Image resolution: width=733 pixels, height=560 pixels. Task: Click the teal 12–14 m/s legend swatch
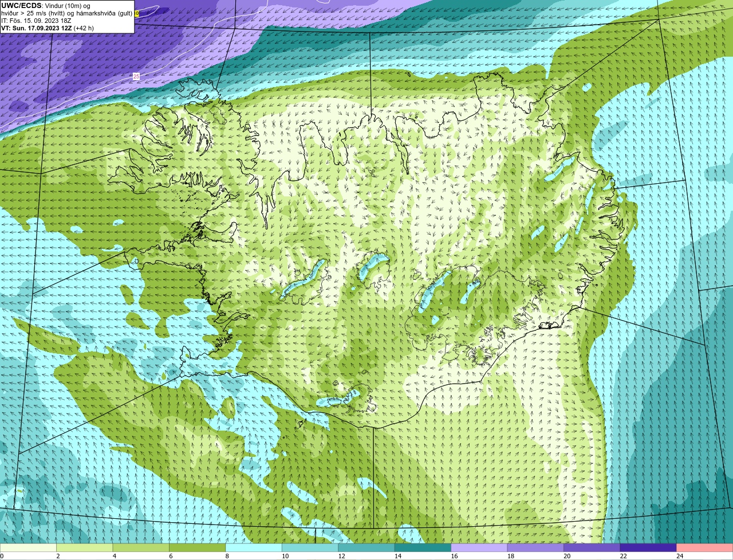[x=366, y=547]
